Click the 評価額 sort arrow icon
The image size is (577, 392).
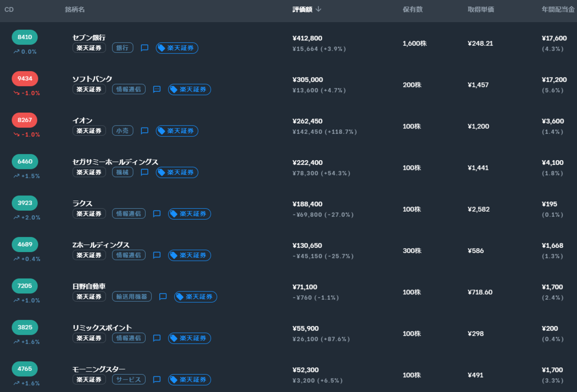coord(318,9)
